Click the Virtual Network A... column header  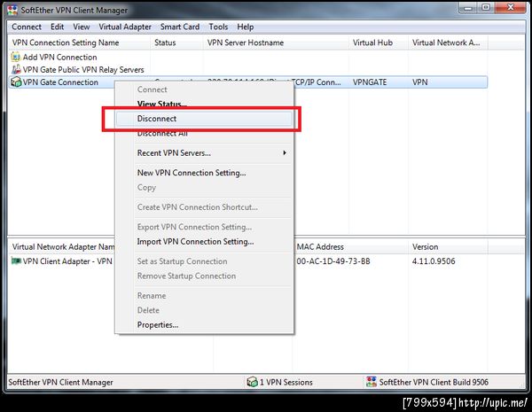point(448,43)
